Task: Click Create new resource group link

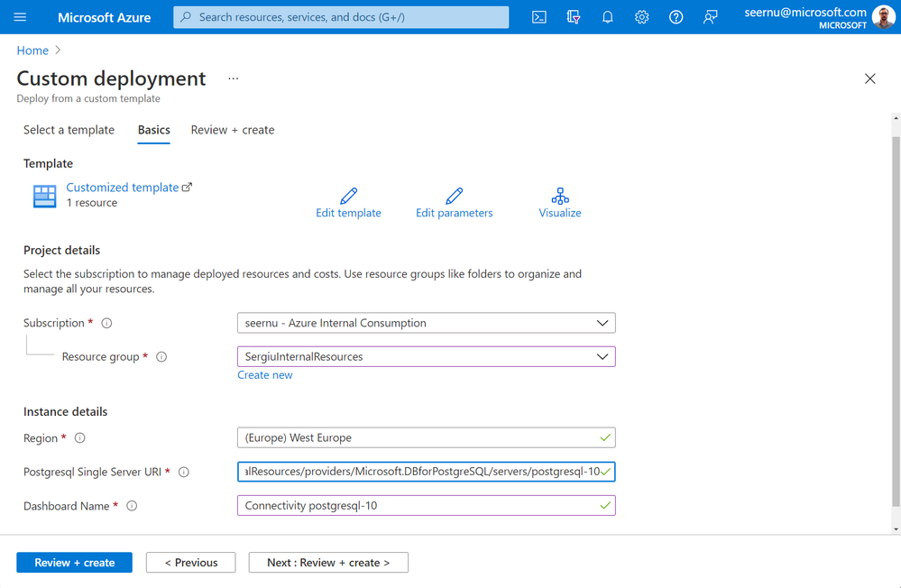Action: pos(265,375)
